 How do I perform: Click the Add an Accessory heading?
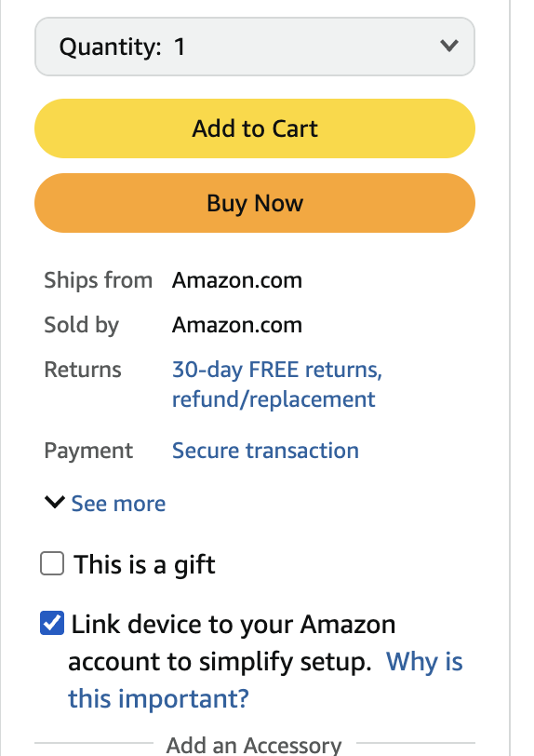tap(254, 745)
